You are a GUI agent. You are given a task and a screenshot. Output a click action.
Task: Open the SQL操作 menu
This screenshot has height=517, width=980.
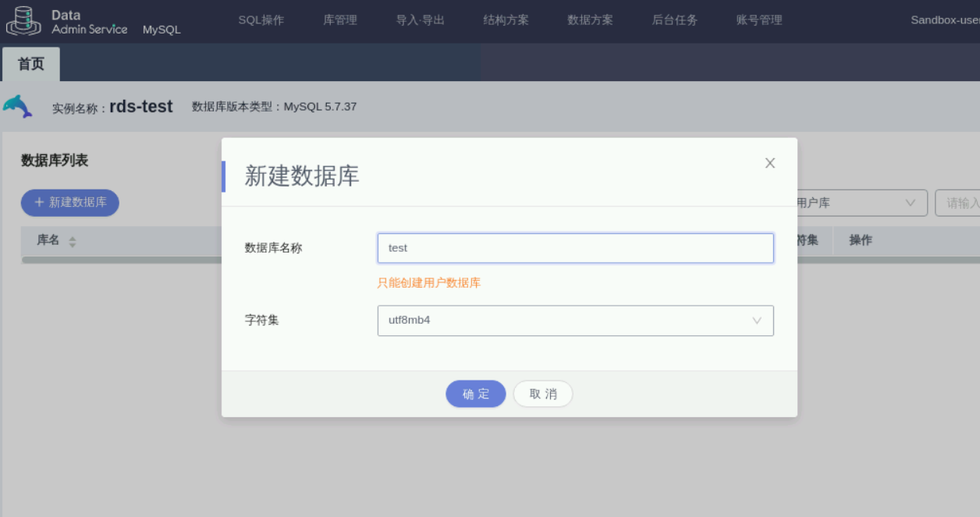[x=261, y=20]
